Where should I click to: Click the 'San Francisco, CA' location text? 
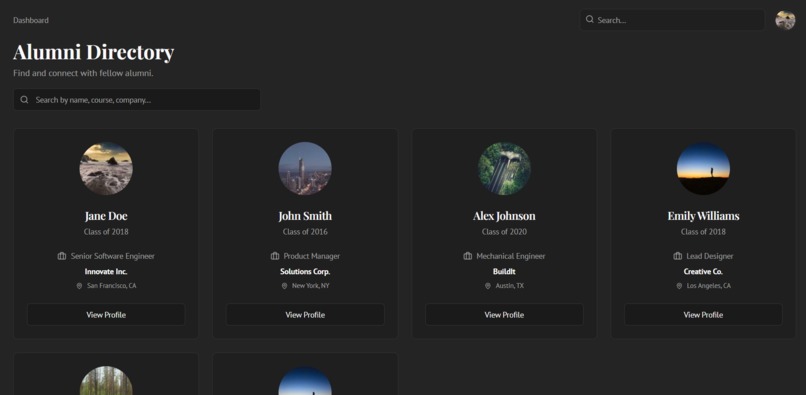pos(112,286)
